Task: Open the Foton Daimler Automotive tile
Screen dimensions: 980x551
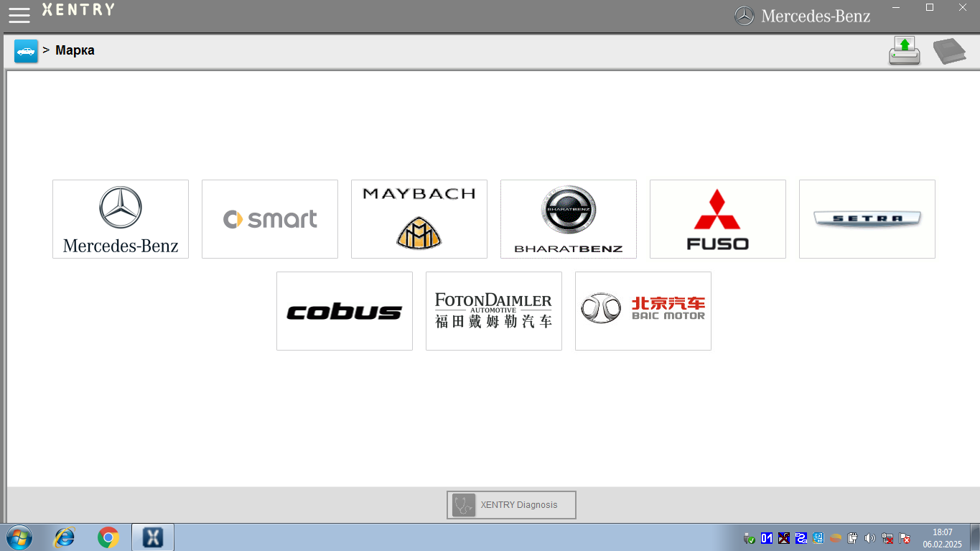Action: pyautogui.click(x=494, y=311)
